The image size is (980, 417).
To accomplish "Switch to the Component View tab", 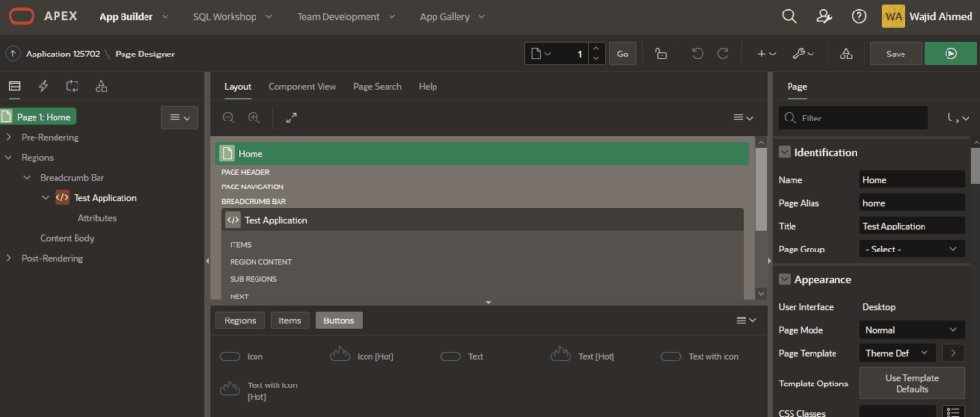I will pos(301,86).
